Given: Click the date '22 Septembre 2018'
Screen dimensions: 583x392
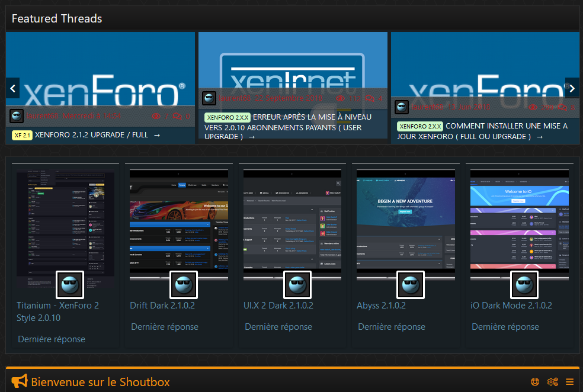Looking at the screenshot, I should click(x=289, y=98).
